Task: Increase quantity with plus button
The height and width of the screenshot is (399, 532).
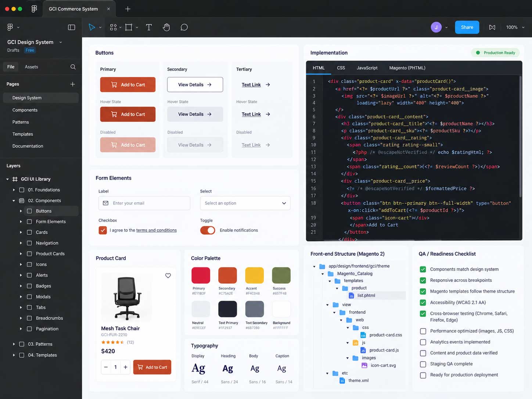Action: click(125, 367)
